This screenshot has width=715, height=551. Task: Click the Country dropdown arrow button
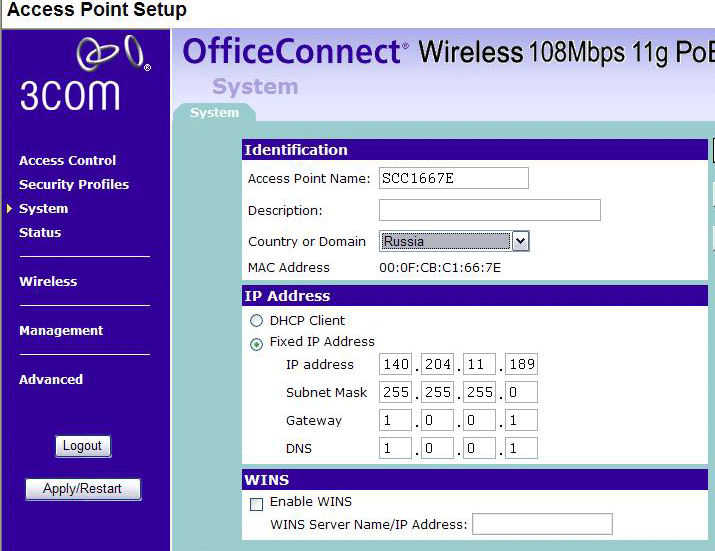(x=520, y=241)
